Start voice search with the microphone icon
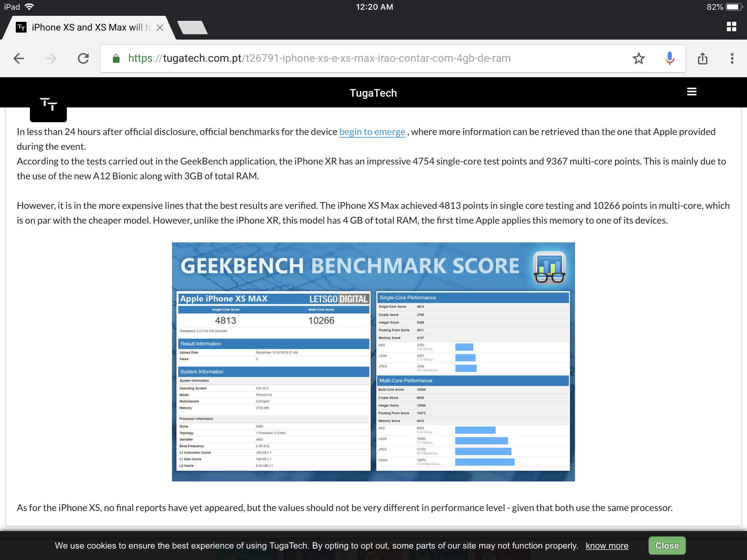 [669, 58]
